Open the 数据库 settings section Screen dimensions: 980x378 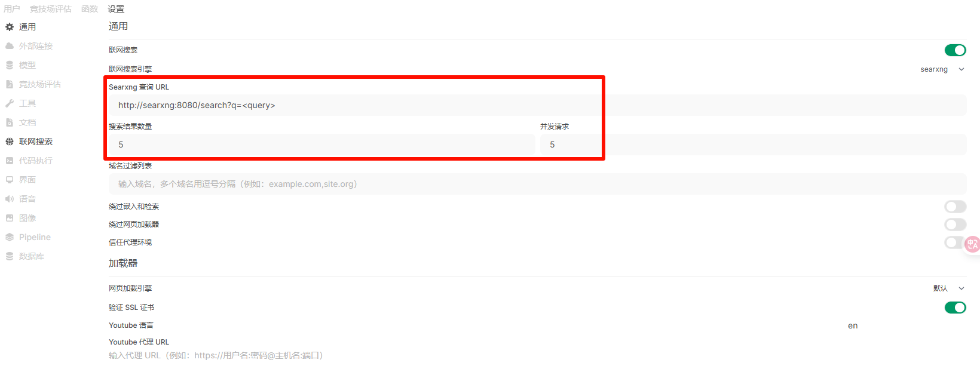(32, 256)
